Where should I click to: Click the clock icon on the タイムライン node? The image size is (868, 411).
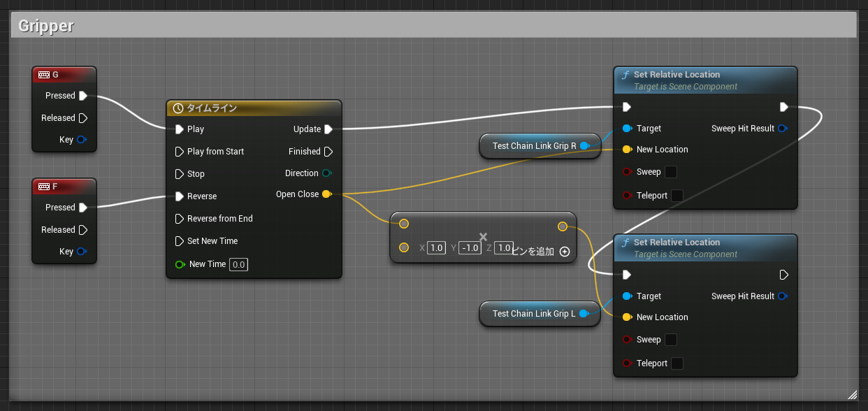(176, 108)
